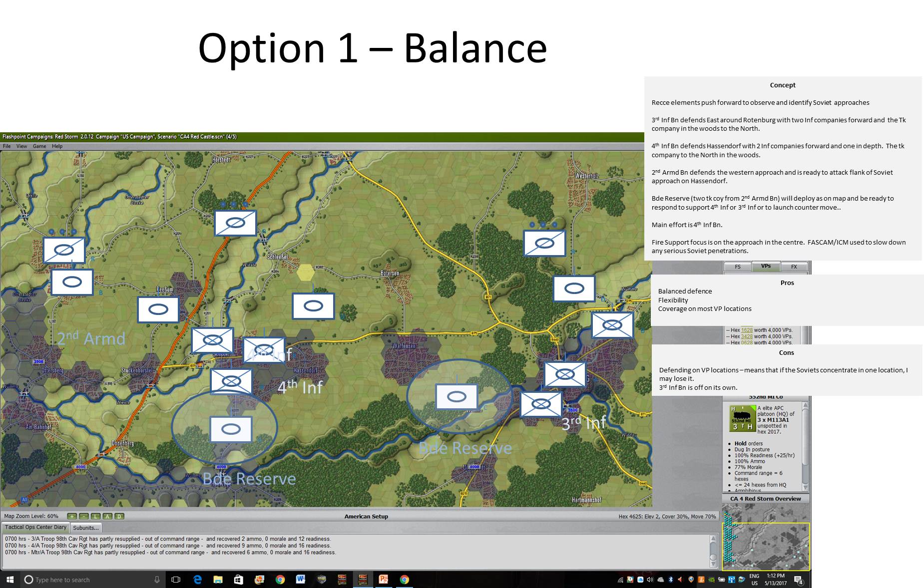Image resolution: width=924 pixels, height=588 pixels.
Task: Click the Pros heading on the slide
Action: [x=787, y=283]
